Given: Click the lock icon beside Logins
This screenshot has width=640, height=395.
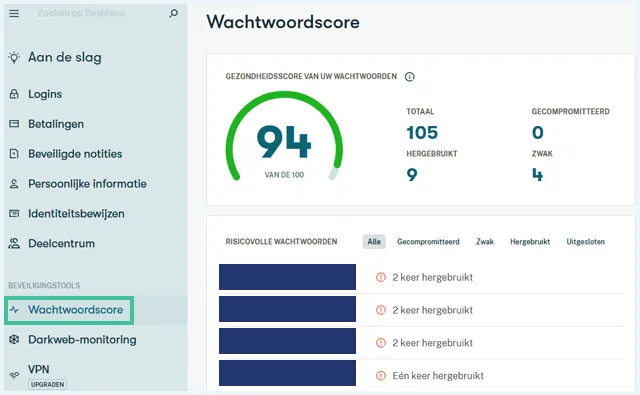Looking at the screenshot, I should point(14,94).
